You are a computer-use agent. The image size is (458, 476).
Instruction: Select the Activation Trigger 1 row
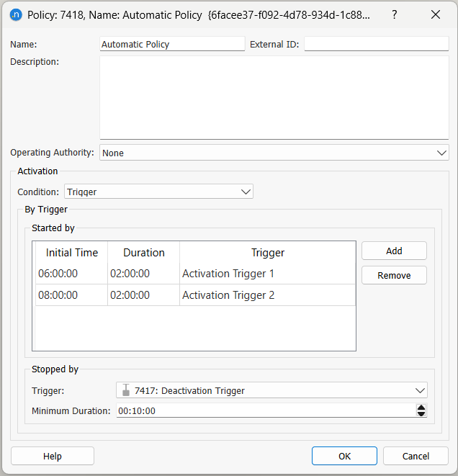228,274
